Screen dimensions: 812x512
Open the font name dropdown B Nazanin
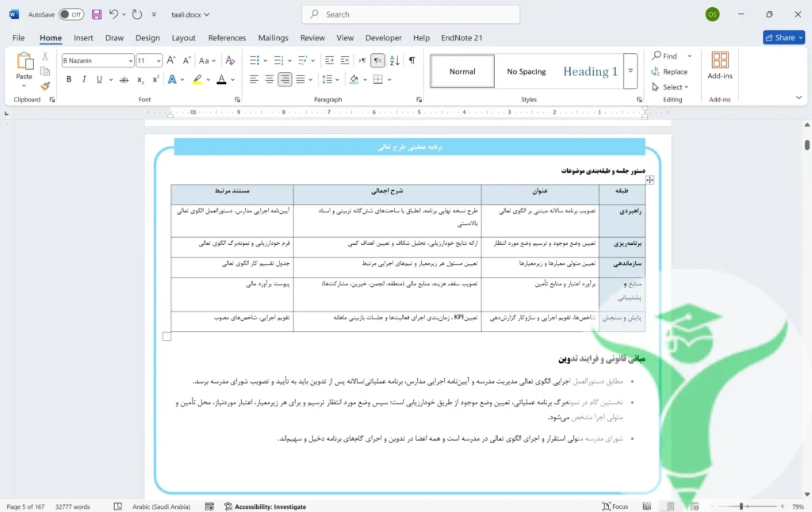tap(130, 61)
